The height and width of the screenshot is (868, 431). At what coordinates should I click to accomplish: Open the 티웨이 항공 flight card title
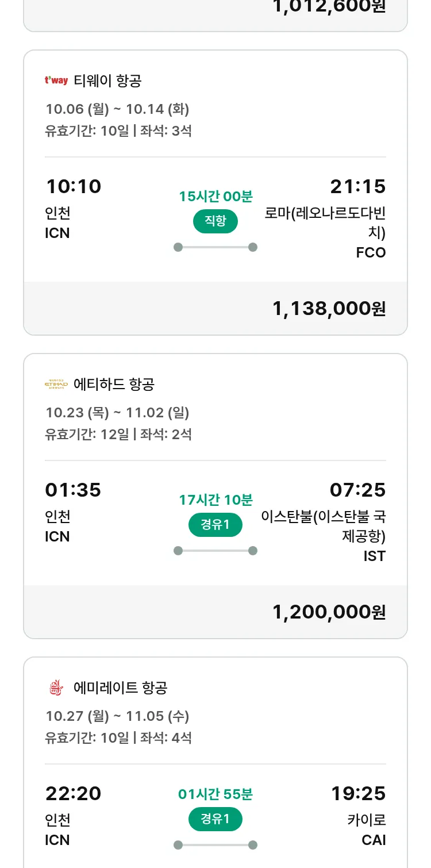coord(107,80)
